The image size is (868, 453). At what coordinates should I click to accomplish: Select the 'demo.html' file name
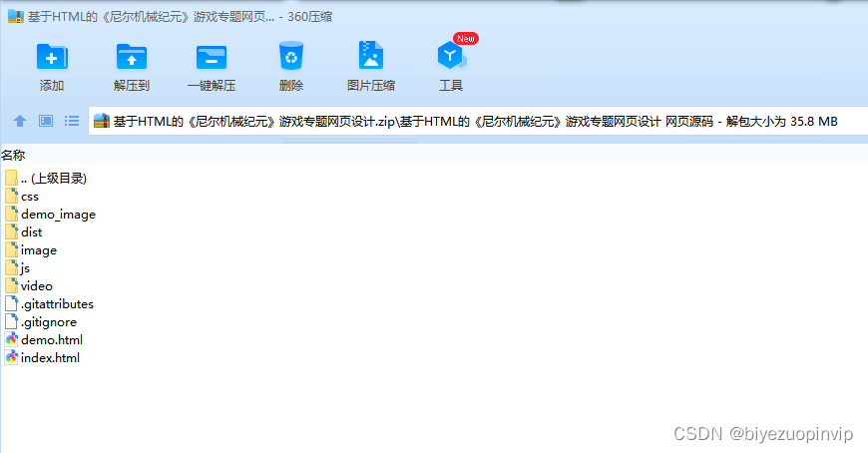click(x=52, y=339)
